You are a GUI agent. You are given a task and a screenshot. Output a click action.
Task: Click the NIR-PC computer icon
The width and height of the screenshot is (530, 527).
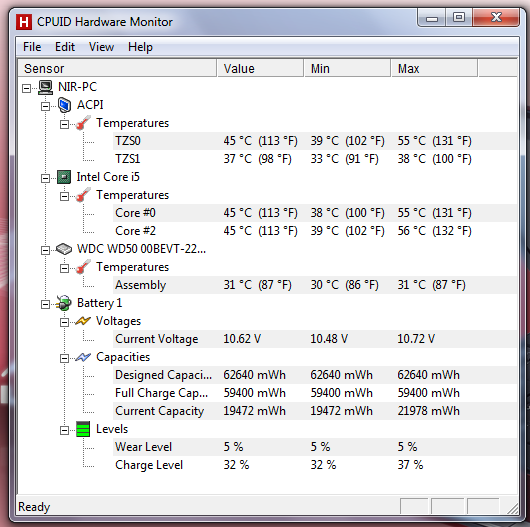click(x=45, y=87)
